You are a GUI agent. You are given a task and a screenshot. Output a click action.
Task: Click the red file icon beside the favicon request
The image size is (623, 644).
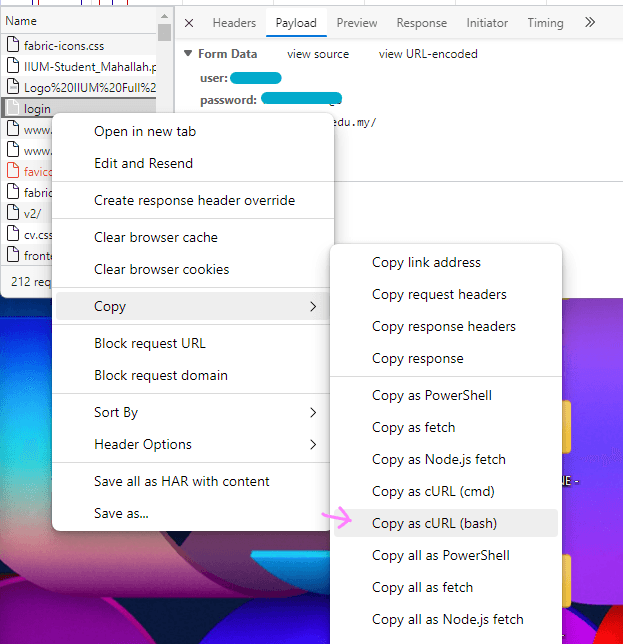point(13,170)
